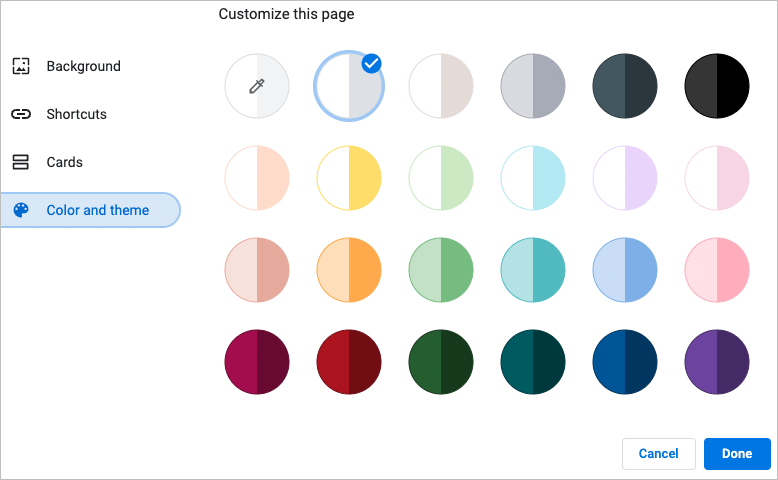778x480 pixels.
Task: Select the orange theme swatch
Action: pos(349,271)
